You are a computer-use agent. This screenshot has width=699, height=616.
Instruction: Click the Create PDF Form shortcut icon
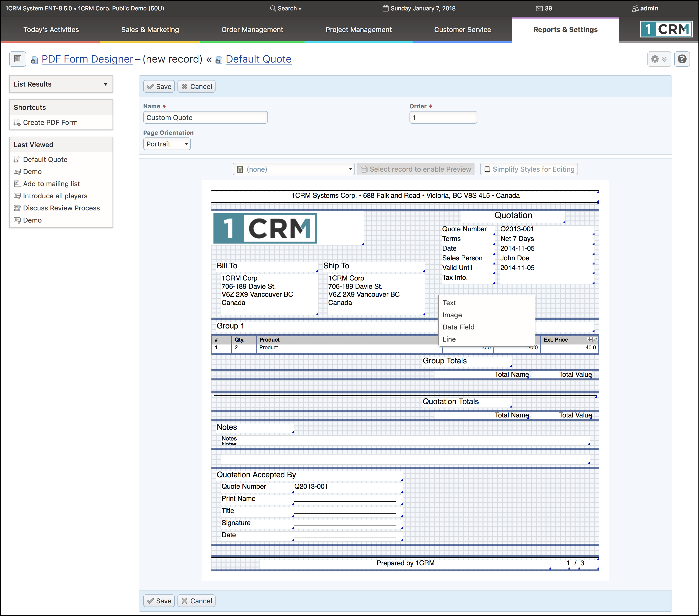point(17,123)
